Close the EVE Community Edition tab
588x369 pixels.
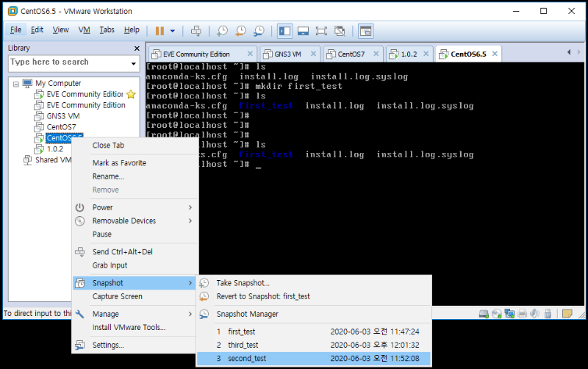[250, 54]
